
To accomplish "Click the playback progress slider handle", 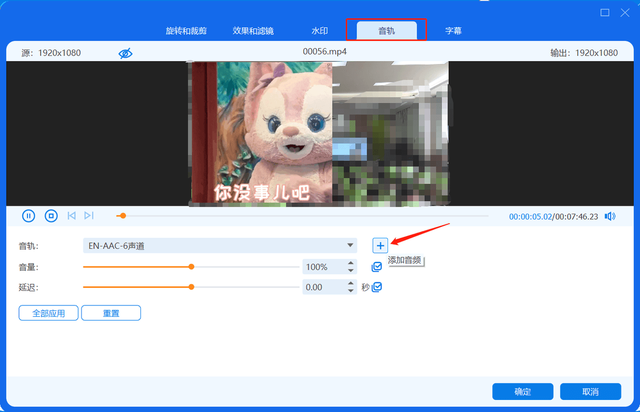I will pos(122,216).
